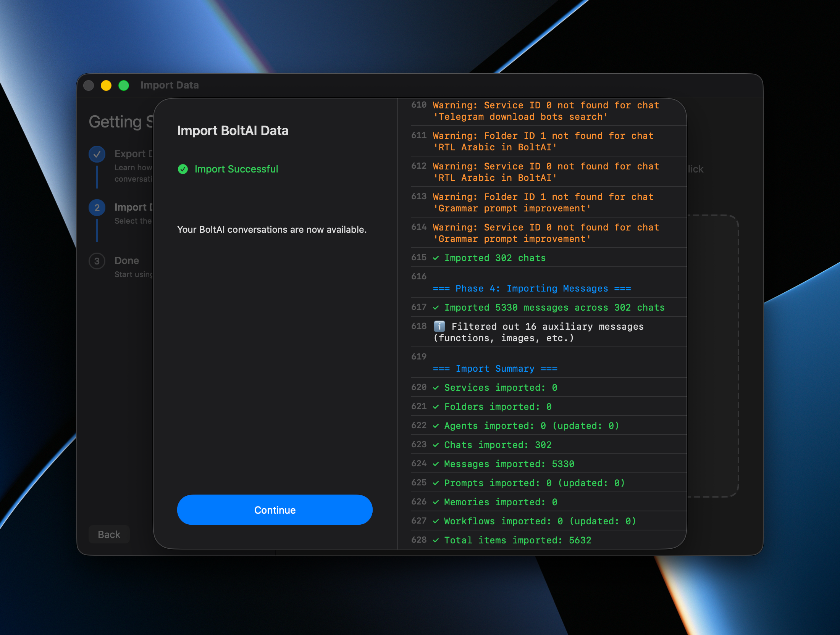Click 'Total items imported: 5632' log text

point(518,540)
